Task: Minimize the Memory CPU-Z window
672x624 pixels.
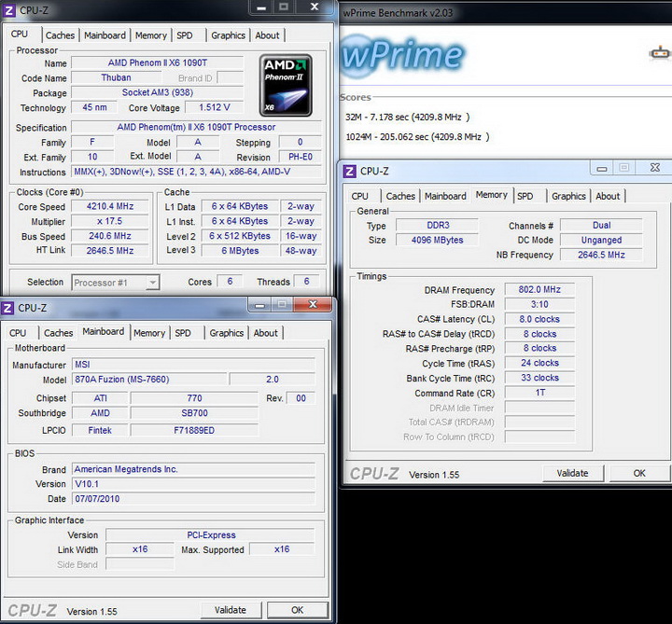Action: 602,168
